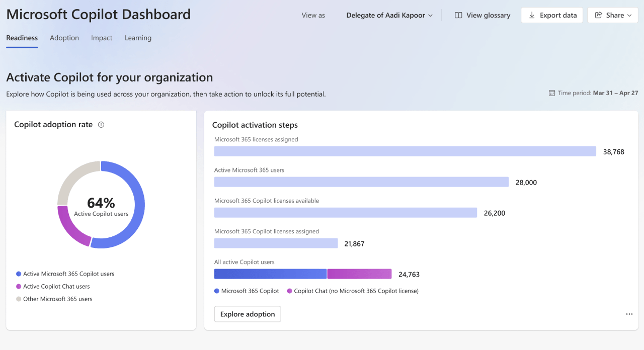Click the Other Microsoft 365 users legend label
The height and width of the screenshot is (350, 644).
click(58, 299)
